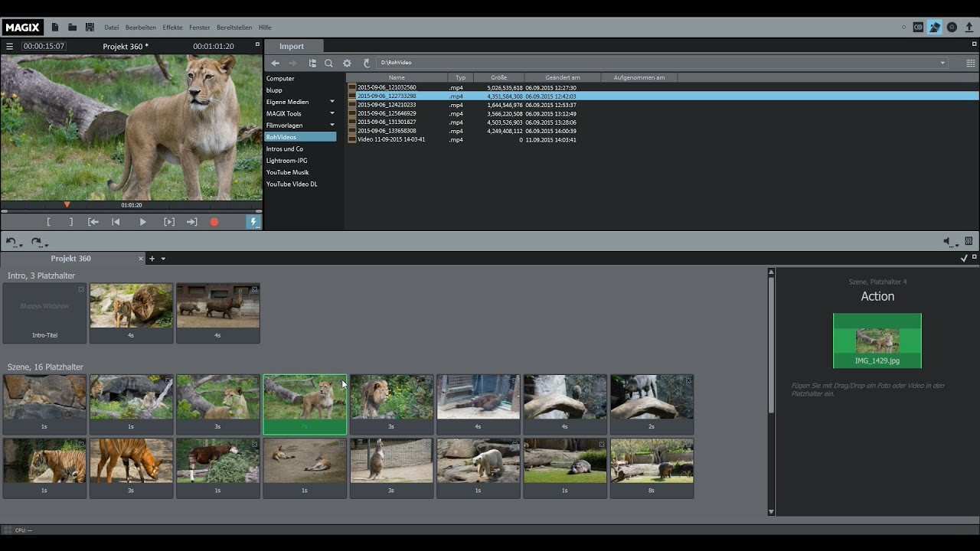Viewport: 980px width, 551px height.
Task: Toggle the highlighted storyboard mode icon
Action: [935, 28]
